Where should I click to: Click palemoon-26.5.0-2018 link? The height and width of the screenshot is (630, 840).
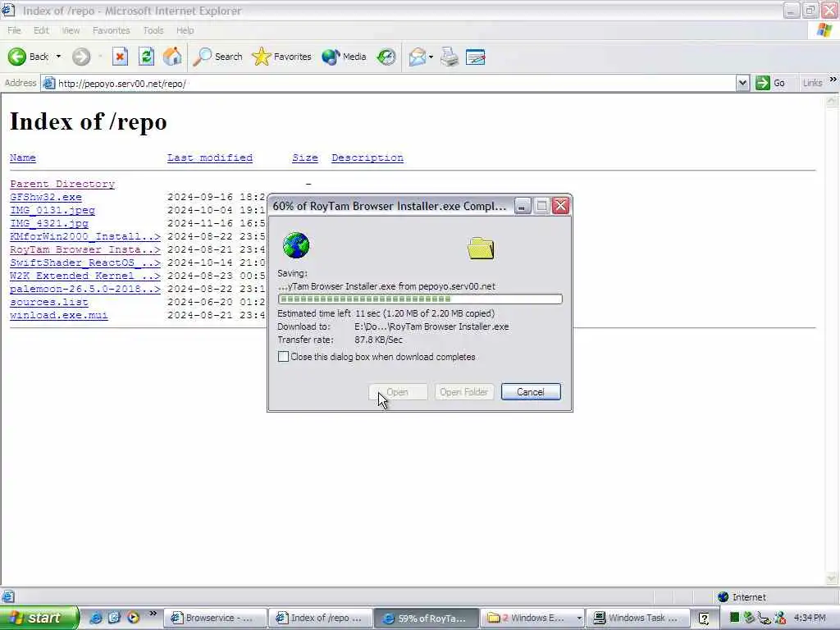(x=85, y=289)
